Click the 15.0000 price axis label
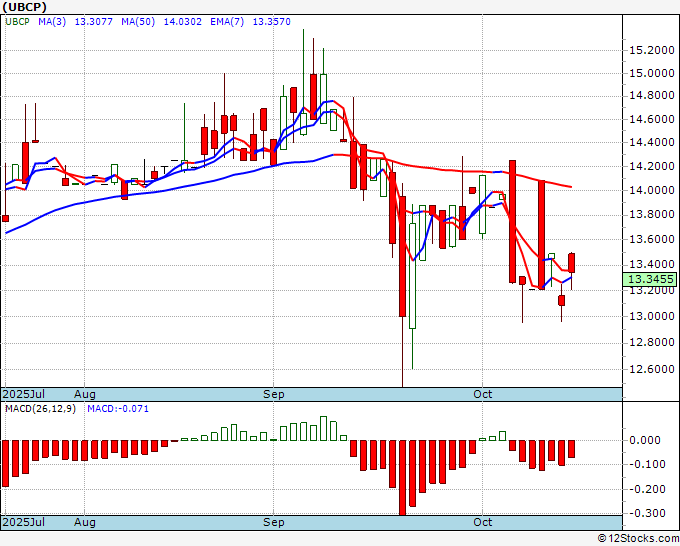Image resolution: width=680 pixels, height=546 pixels. [x=652, y=73]
